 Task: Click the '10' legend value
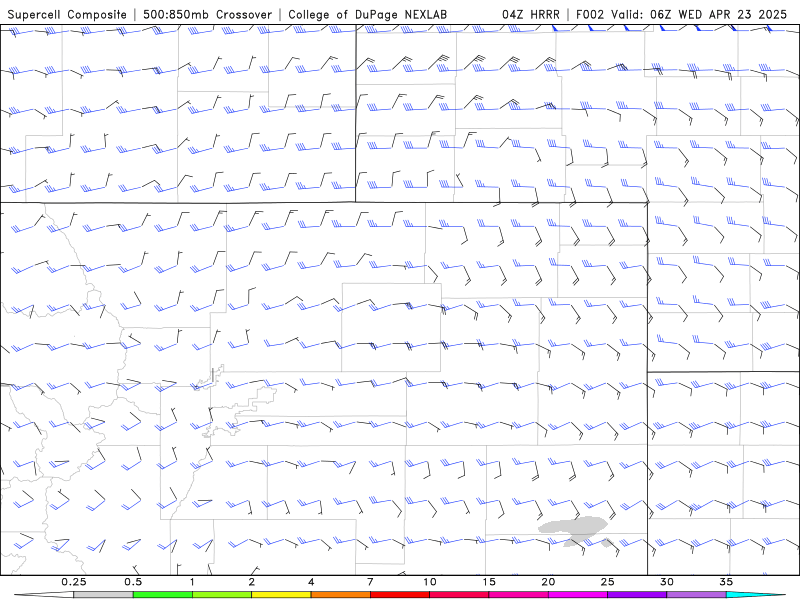[430, 582]
